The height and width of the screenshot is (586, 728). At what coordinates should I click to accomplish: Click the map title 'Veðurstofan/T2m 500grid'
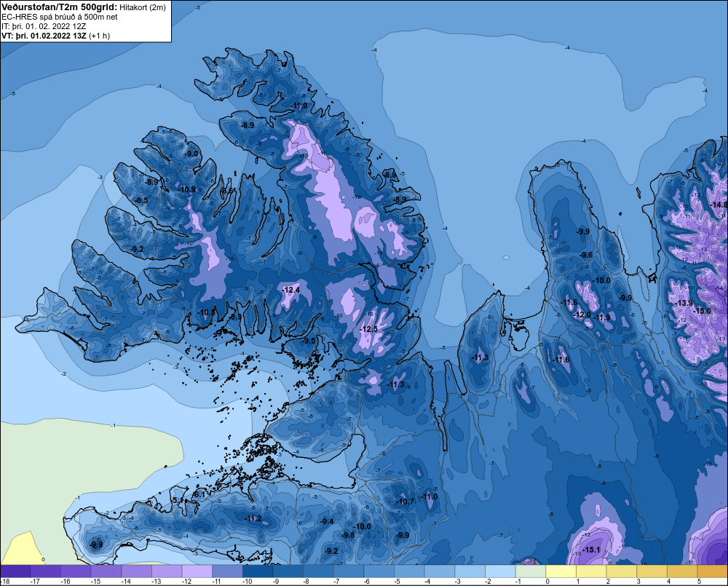tap(59, 7)
